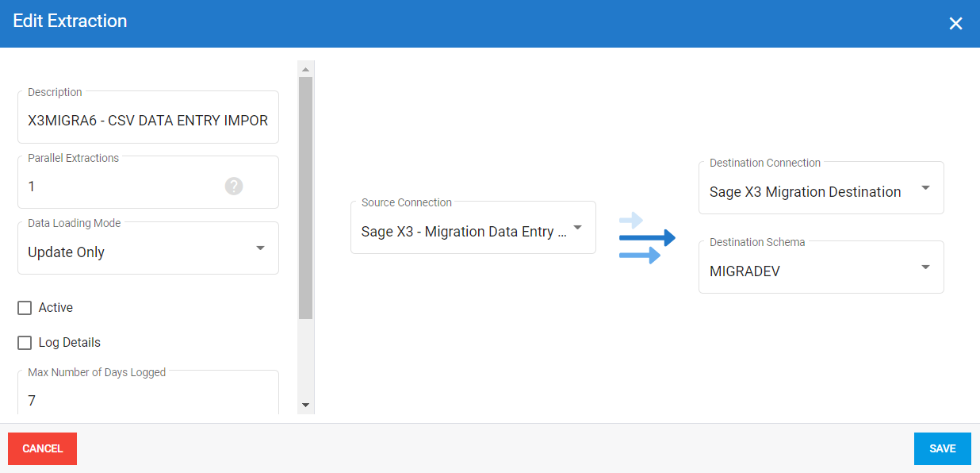Click the source-to-destination arrows icon
Viewport: 980px width, 473px height.
click(x=646, y=238)
